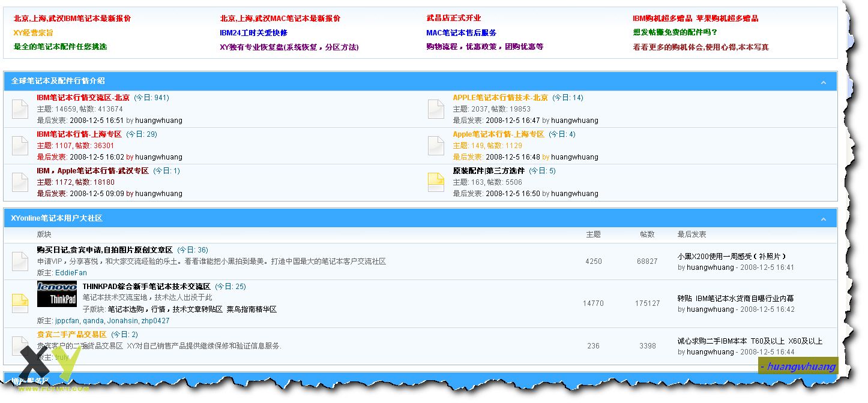Click forum icon beside 购买日记,贵宾申请 board

(x=20, y=261)
